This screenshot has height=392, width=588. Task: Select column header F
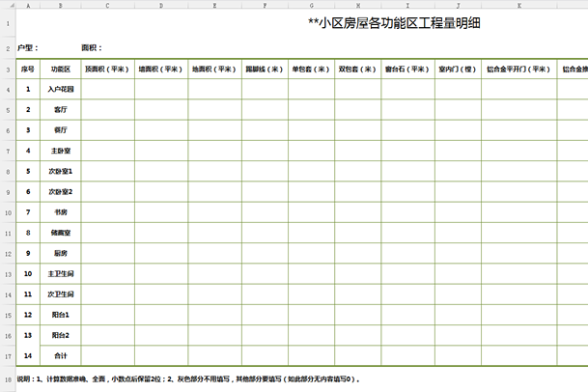click(265, 5)
